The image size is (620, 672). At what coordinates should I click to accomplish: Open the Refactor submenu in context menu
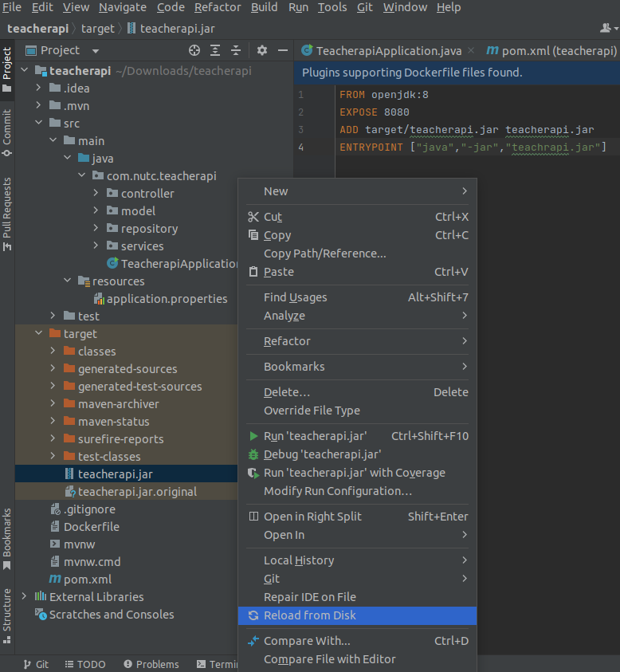coord(357,341)
